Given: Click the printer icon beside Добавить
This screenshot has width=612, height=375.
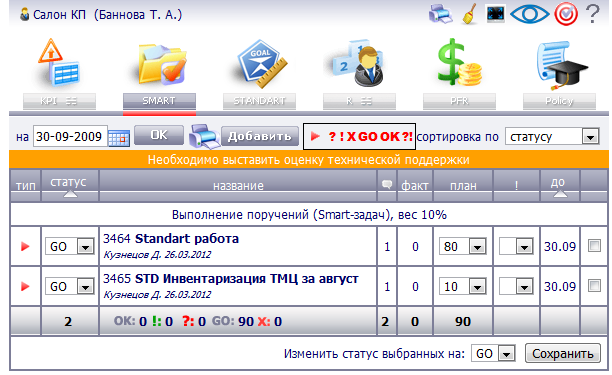Looking at the screenshot, I should [x=204, y=136].
